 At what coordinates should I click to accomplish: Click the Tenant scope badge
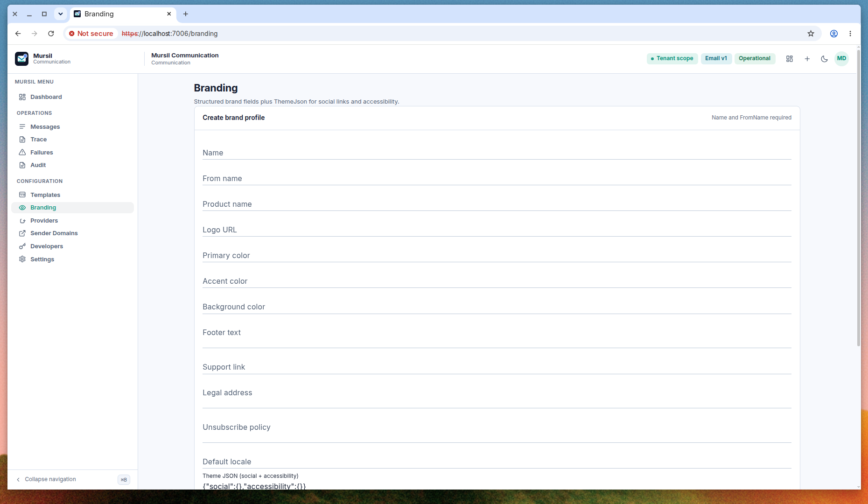tap(672, 58)
